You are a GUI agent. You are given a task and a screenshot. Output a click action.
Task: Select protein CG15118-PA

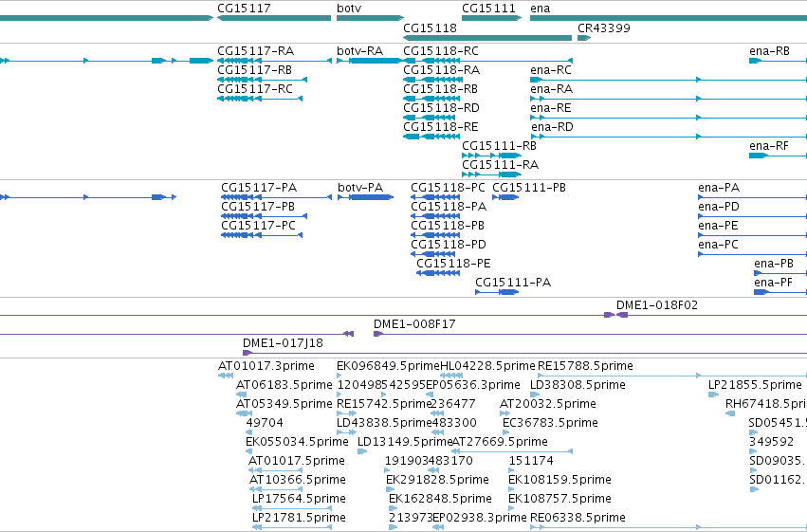point(449,207)
